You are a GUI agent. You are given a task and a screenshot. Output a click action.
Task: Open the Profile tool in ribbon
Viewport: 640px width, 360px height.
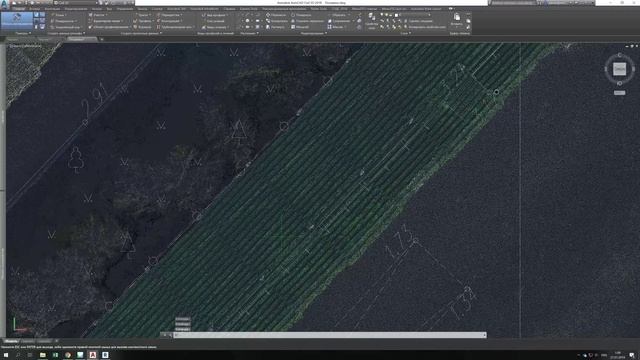[x=144, y=21]
